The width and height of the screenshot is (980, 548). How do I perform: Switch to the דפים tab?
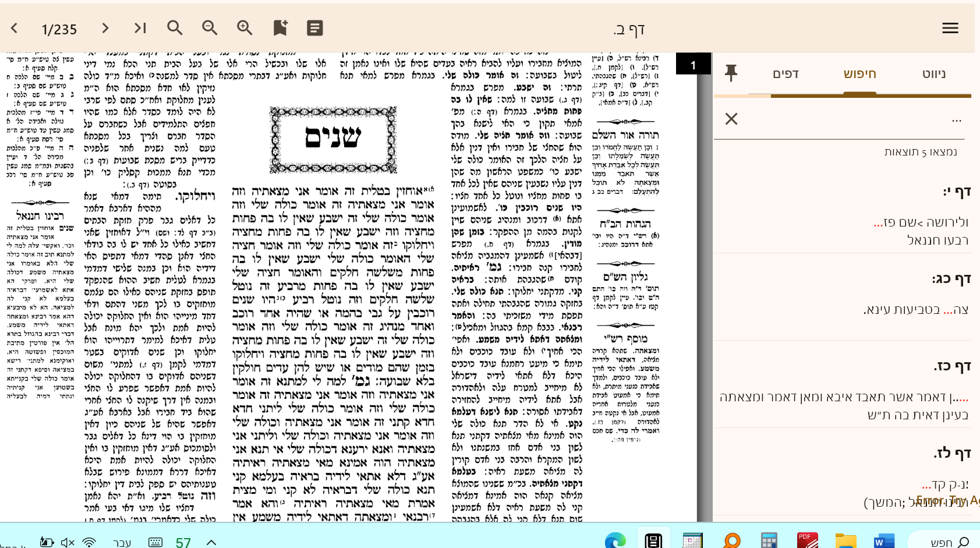click(x=786, y=74)
